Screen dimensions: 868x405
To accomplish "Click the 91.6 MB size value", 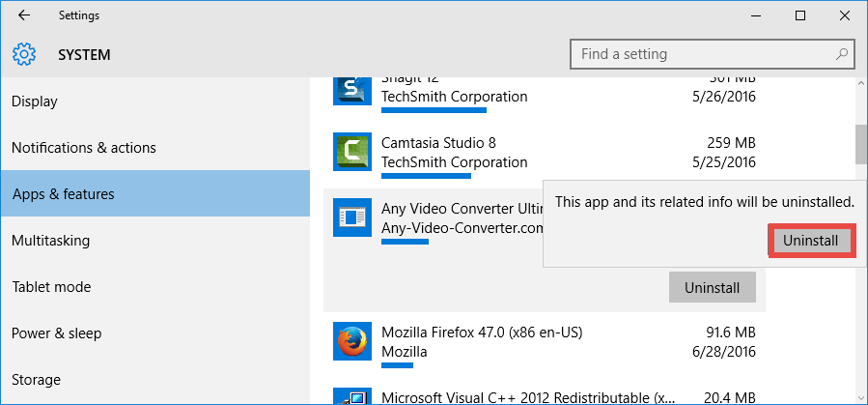I will pyautogui.click(x=729, y=333).
